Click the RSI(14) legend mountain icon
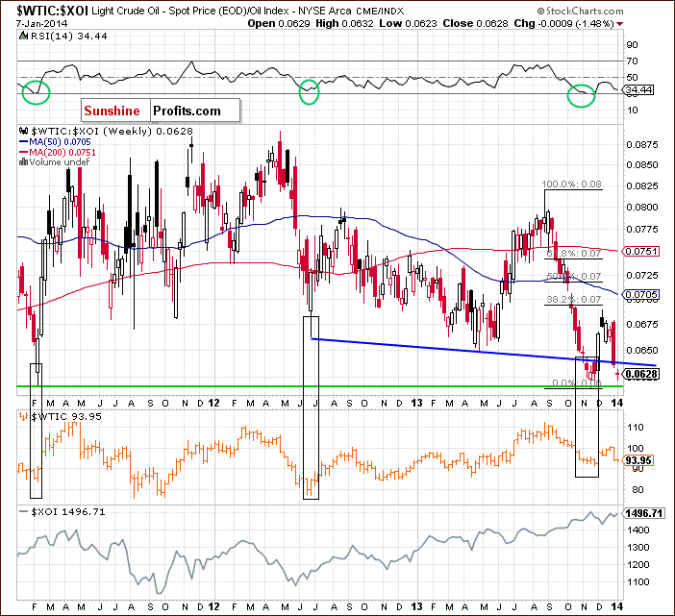Image resolution: width=675 pixels, height=616 pixels. point(24,37)
